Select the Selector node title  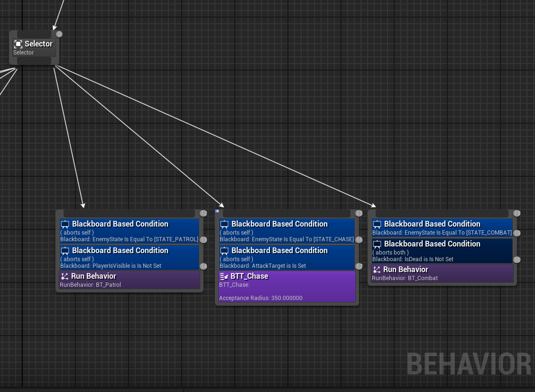[38, 44]
